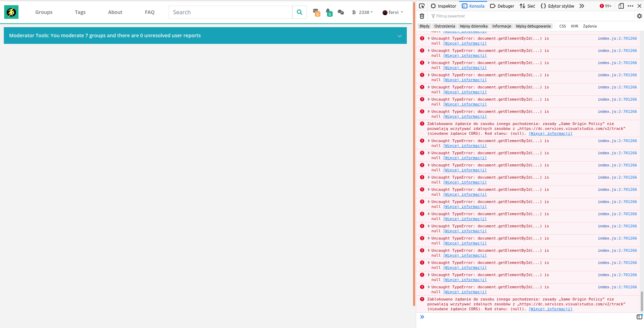Open the Edytor stylów tab

tap(557, 6)
